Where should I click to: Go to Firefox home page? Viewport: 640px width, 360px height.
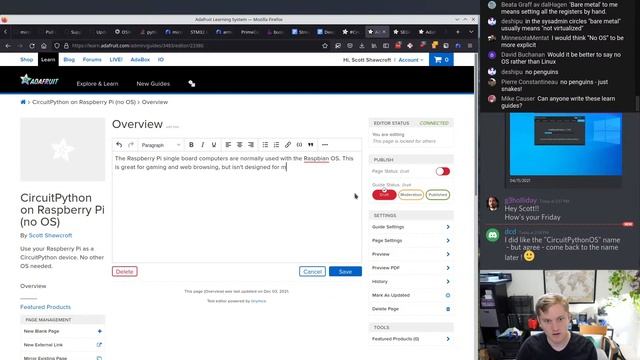44,46
